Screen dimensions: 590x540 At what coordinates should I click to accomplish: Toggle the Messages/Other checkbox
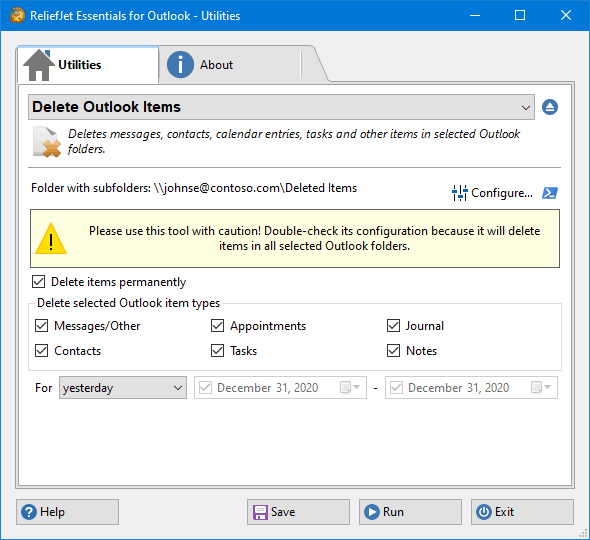coord(41,326)
